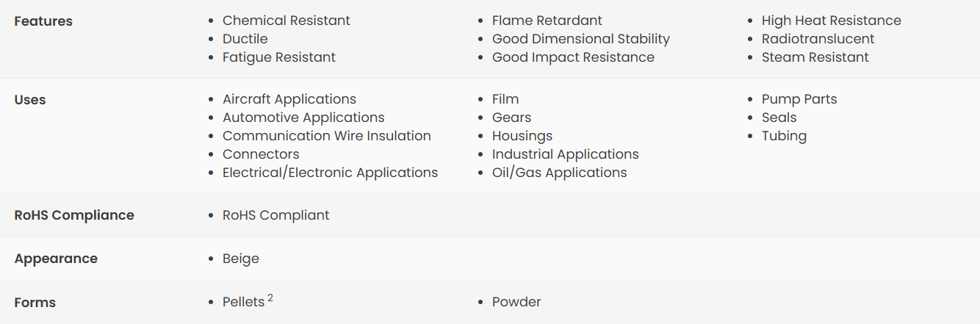Click the Pellets form entry
The width and height of the screenshot is (980, 324).
click(x=243, y=302)
